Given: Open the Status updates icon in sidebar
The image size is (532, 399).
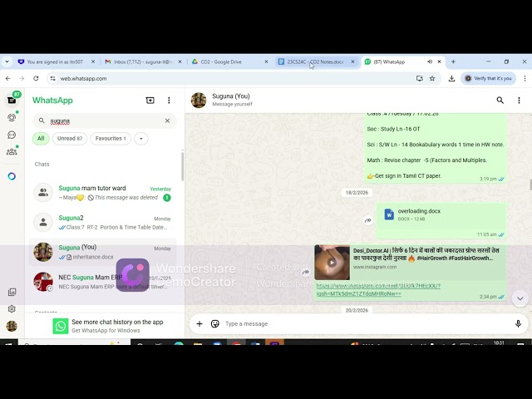Looking at the screenshot, I should coord(12,117).
